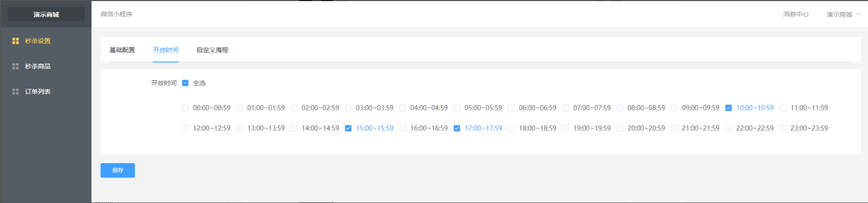Switch to the 自定义海报 tab

coord(212,50)
